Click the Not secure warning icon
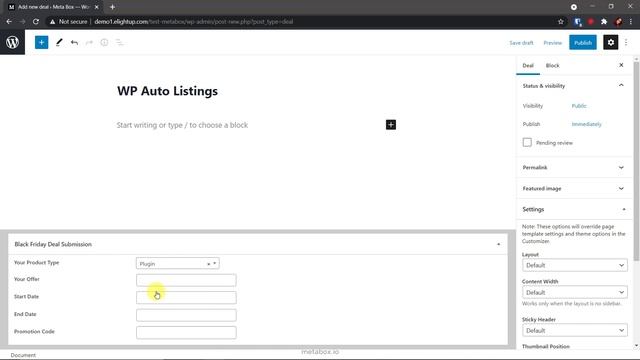The width and height of the screenshot is (640, 360). [52, 22]
